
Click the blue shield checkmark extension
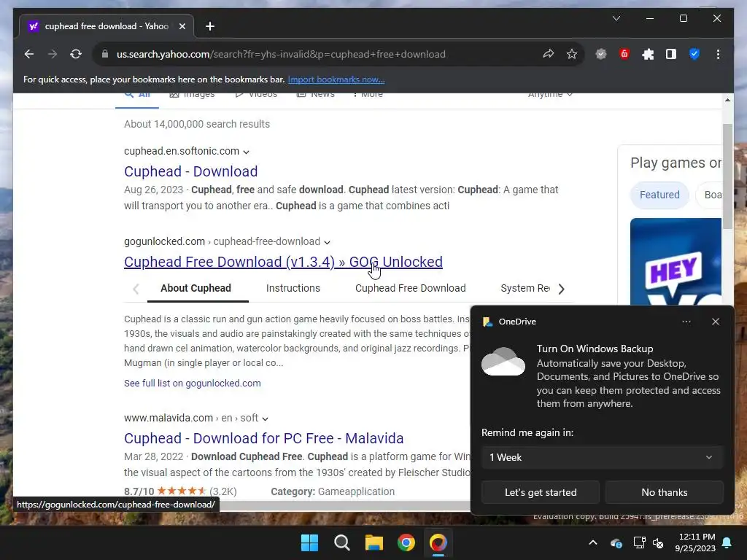(694, 54)
